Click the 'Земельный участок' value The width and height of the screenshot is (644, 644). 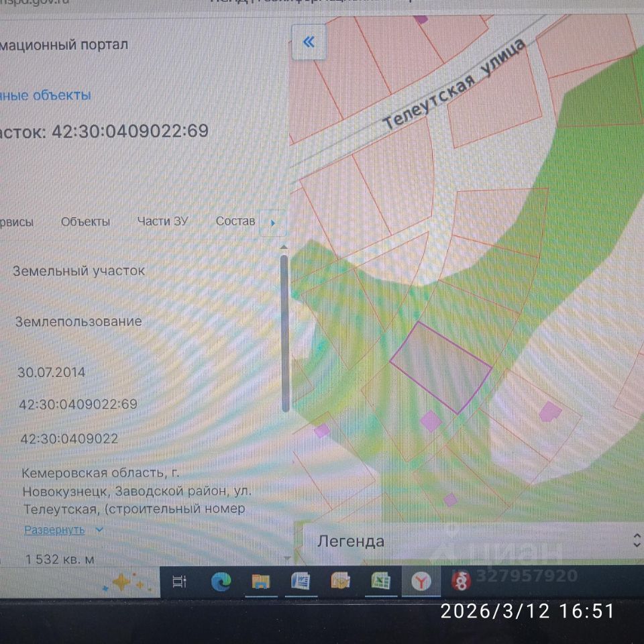point(78,271)
